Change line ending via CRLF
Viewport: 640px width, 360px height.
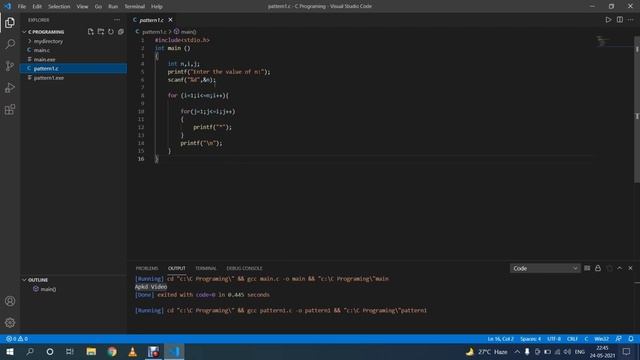[x=572, y=339]
